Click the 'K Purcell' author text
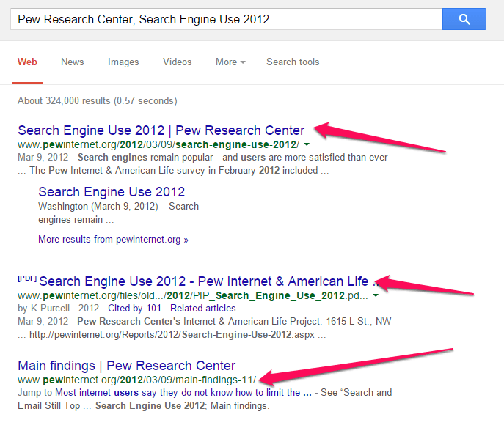504x428 pixels. tap(43, 308)
